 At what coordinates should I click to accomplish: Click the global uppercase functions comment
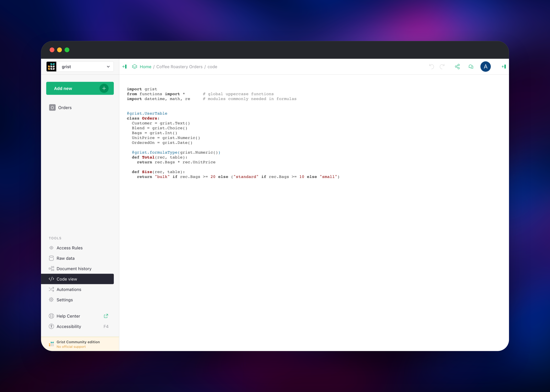pyautogui.click(x=238, y=94)
